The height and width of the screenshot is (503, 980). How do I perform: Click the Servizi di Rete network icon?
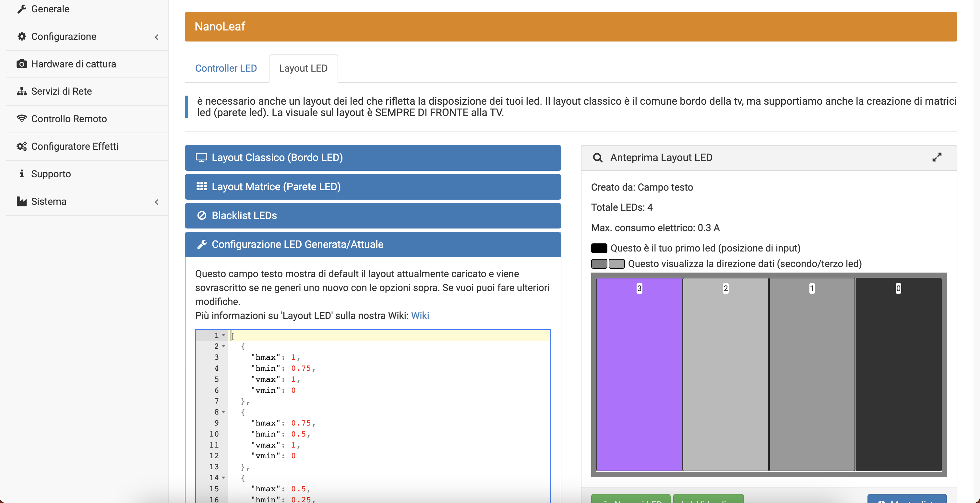pyautogui.click(x=22, y=91)
